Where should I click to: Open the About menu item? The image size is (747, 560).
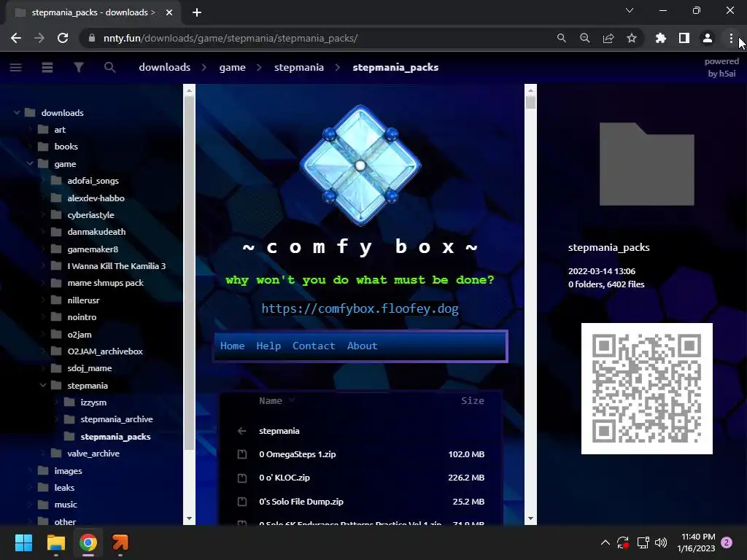pos(362,346)
